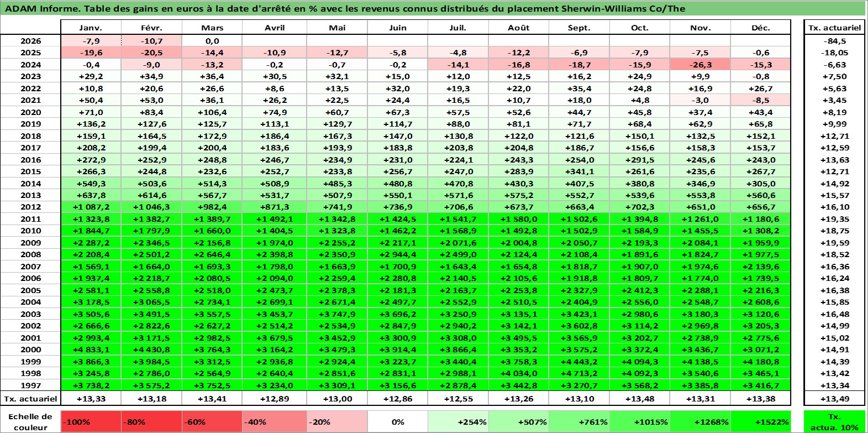Click the -20% pink legend swatch
The width and height of the screenshot is (868, 433).
[337, 421]
